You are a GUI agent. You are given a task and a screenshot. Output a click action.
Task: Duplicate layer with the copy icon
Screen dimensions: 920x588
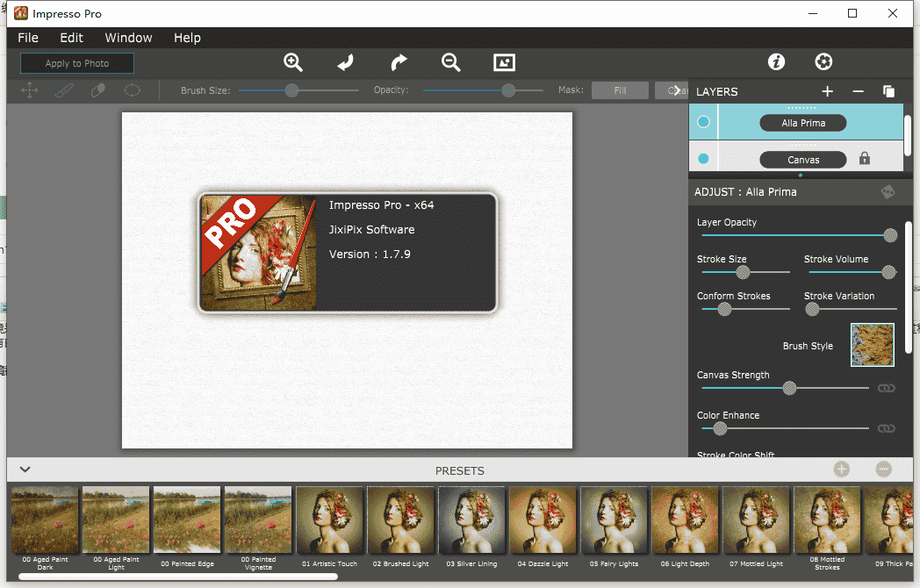pyautogui.click(x=888, y=91)
